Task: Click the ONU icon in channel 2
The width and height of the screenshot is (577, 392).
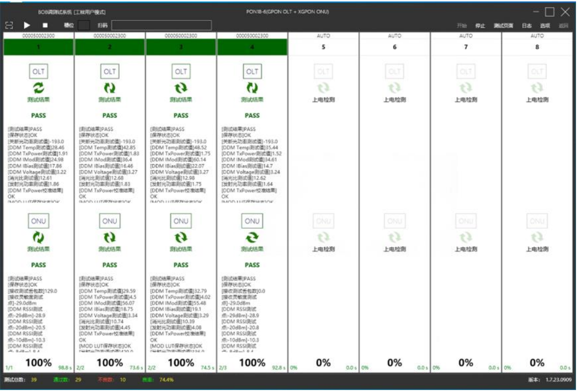Action: (x=110, y=221)
